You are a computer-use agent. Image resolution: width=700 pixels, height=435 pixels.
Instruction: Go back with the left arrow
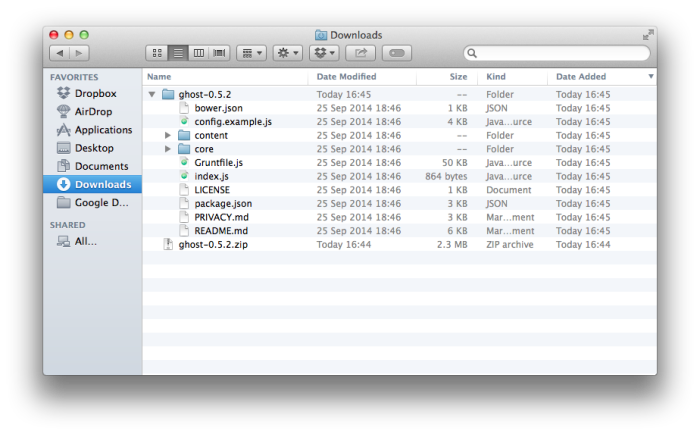coord(59,53)
